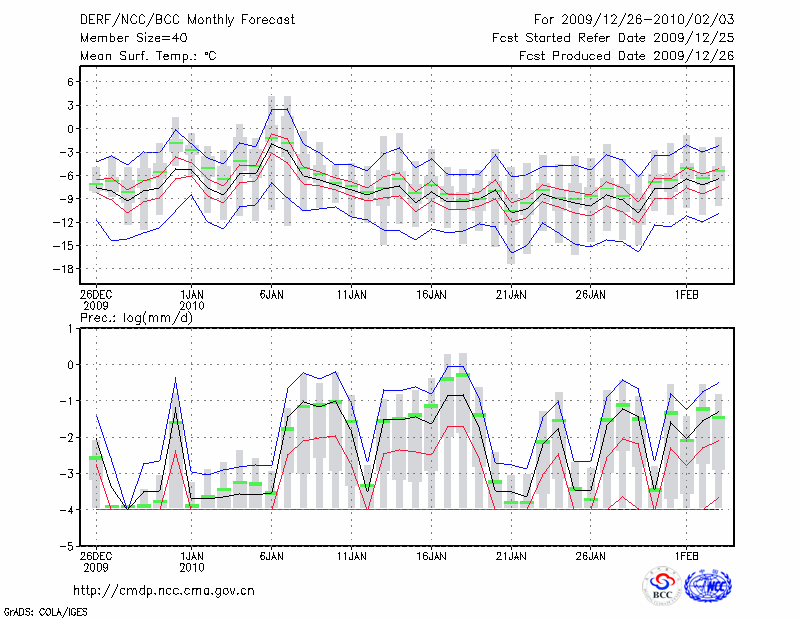Click the Member Size=40 label

(126, 37)
